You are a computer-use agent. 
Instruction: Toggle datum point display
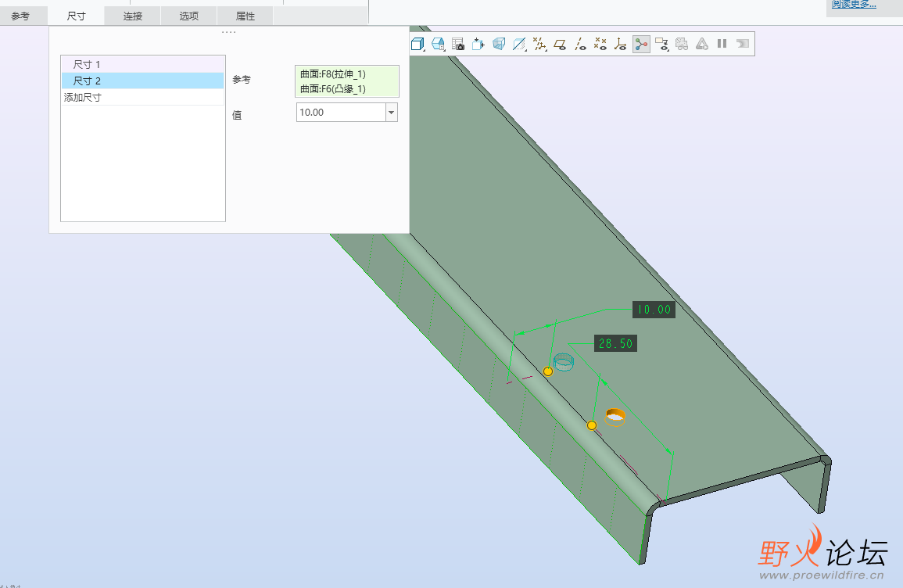click(600, 44)
